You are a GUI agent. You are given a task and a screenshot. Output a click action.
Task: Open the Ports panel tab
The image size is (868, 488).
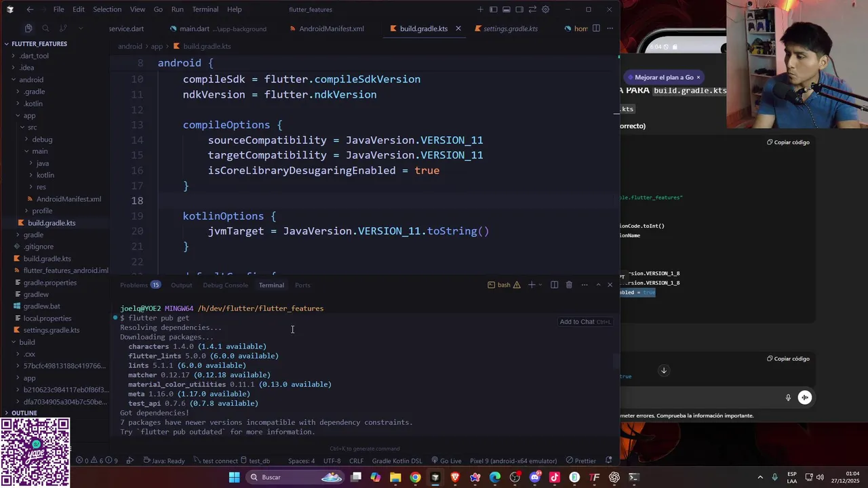pyautogui.click(x=302, y=285)
